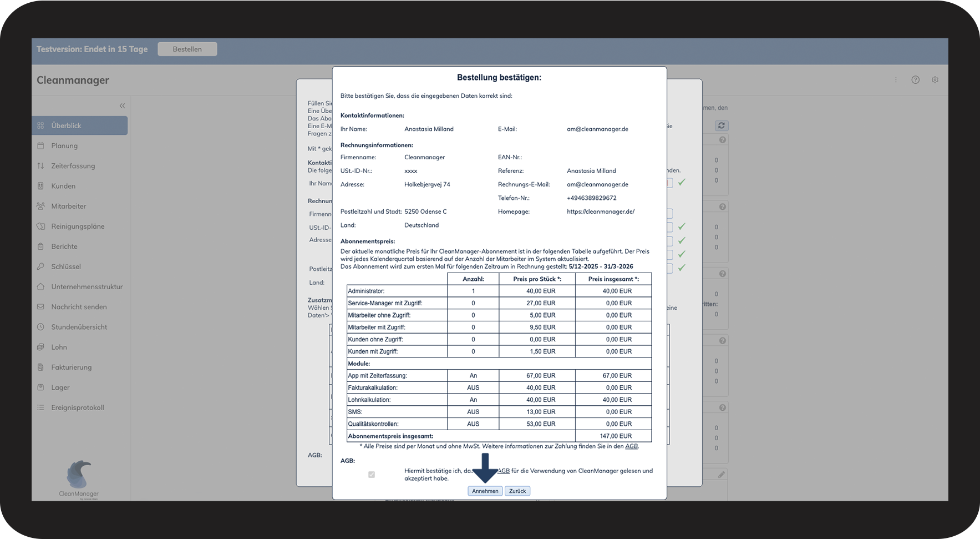Click the country value 'Deutschland'

point(422,225)
